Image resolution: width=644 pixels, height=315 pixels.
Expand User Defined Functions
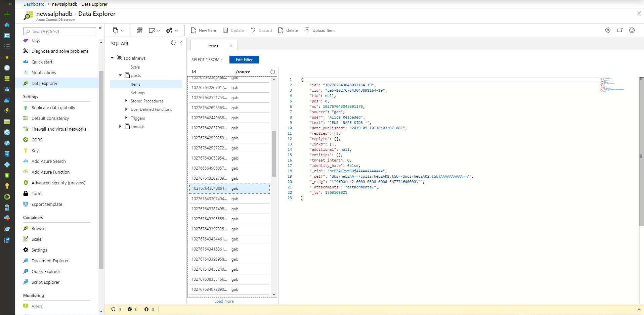pyautogui.click(x=126, y=109)
